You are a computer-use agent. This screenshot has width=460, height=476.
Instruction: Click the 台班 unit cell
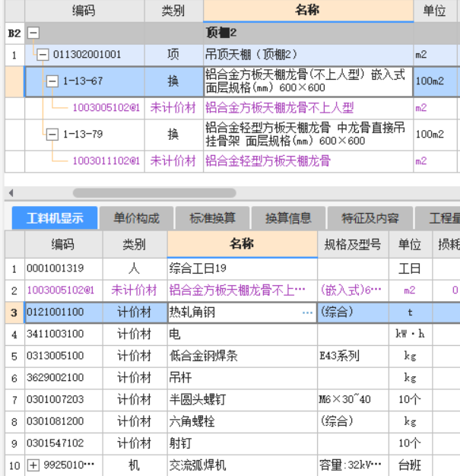[411, 465]
